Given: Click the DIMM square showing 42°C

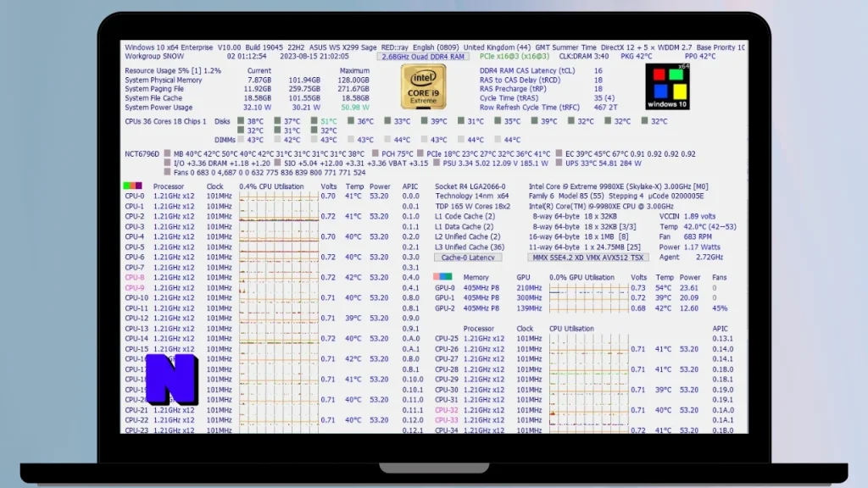Looking at the screenshot, I should [x=277, y=140].
